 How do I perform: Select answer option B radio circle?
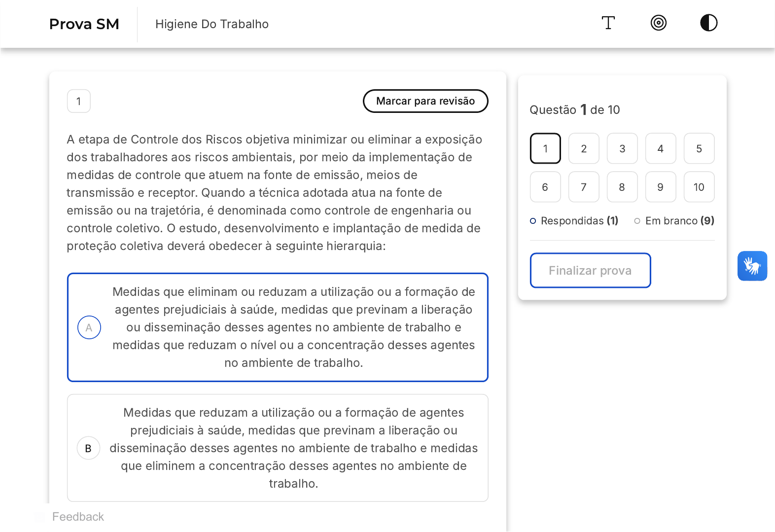(x=89, y=448)
